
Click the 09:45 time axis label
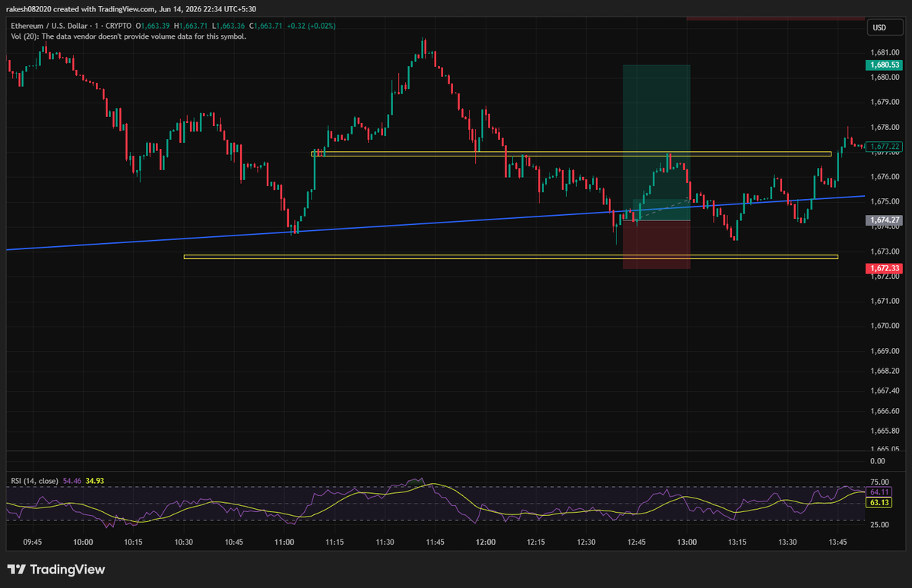(x=33, y=542)
